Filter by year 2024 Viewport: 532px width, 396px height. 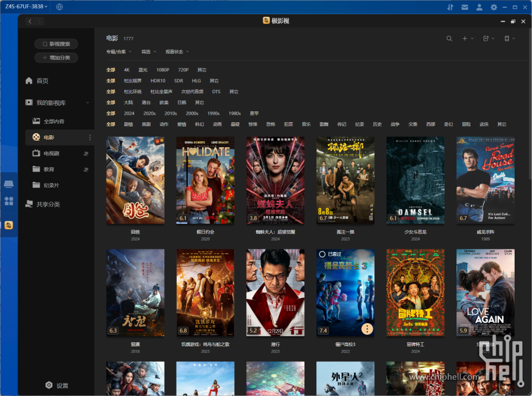[x=129, y=113]
